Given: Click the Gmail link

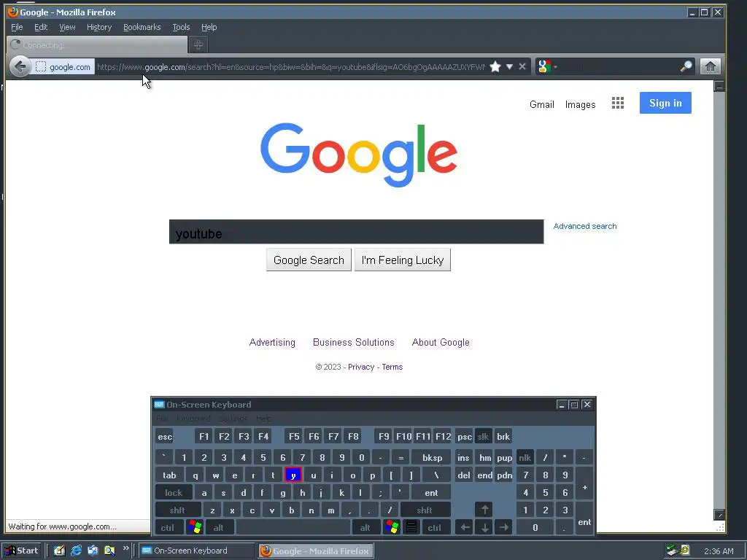Looking at the screenshot, I should coord(542,104).
